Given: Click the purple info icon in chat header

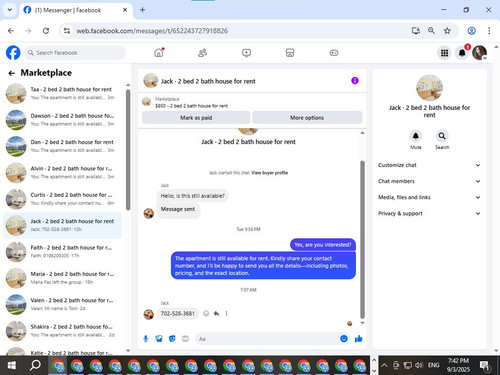Looking at the screenshot, I should coord(355,81).
